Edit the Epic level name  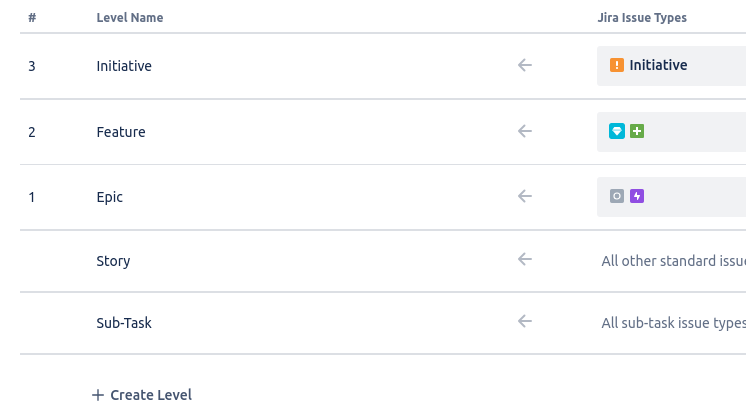[x=109, y=197]
